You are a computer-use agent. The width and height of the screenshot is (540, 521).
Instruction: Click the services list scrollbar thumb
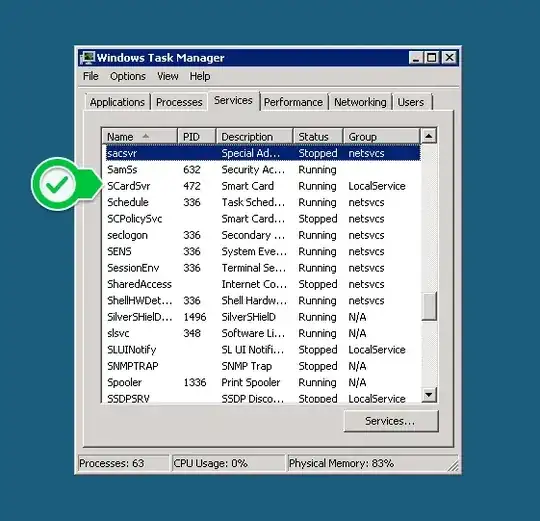click(x=429, y=306)
